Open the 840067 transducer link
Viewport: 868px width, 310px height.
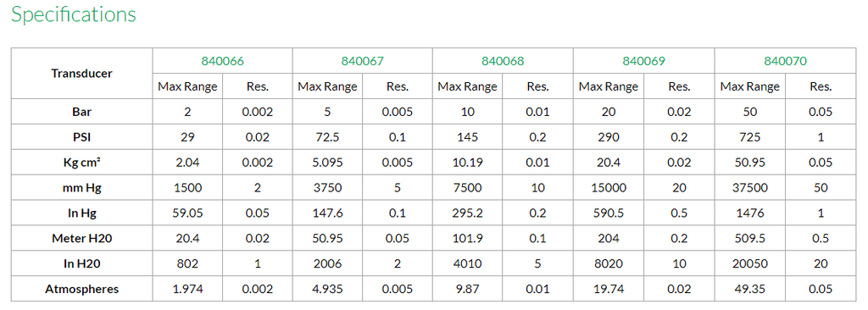pyautogui.click(x=363, y=61)
